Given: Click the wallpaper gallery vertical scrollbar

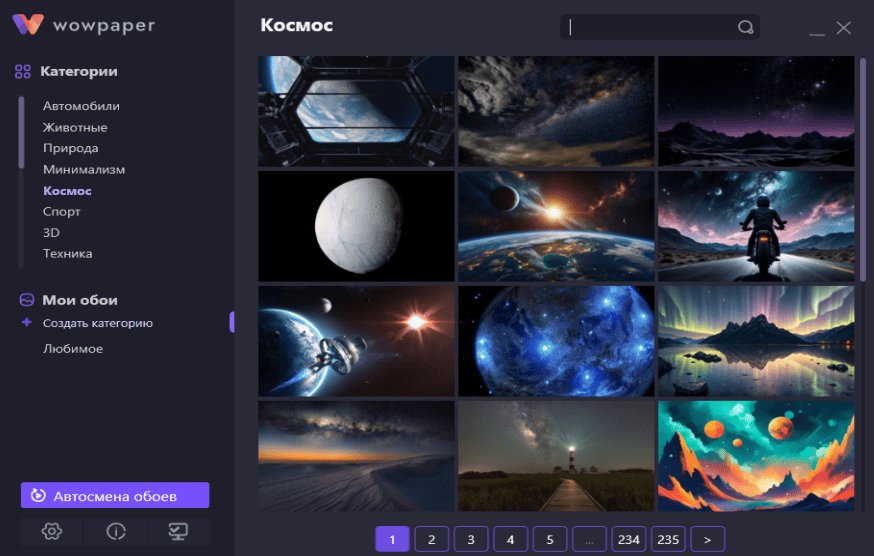Looking at the screenshot, I should [x=863, y=170].
